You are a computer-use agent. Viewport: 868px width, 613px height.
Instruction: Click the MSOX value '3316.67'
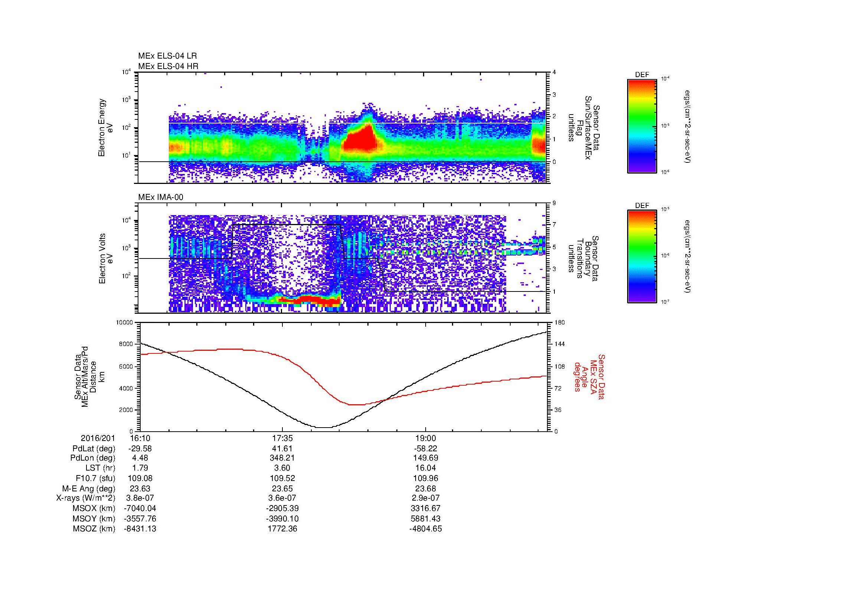426,508
